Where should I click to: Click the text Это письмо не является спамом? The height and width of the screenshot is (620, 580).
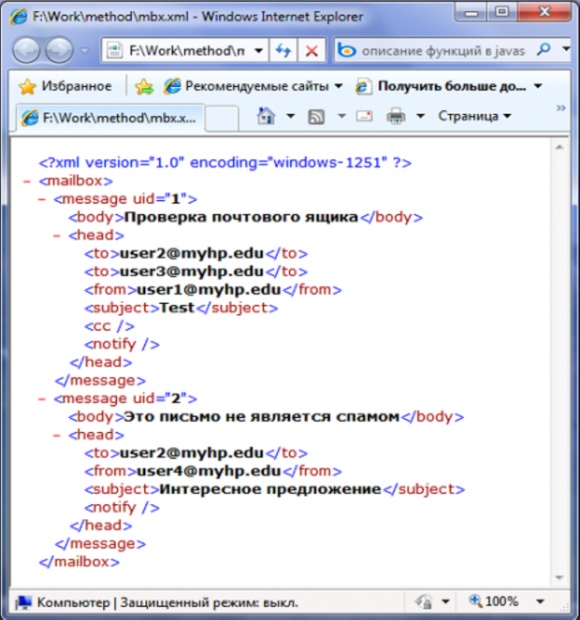[262, 417]
